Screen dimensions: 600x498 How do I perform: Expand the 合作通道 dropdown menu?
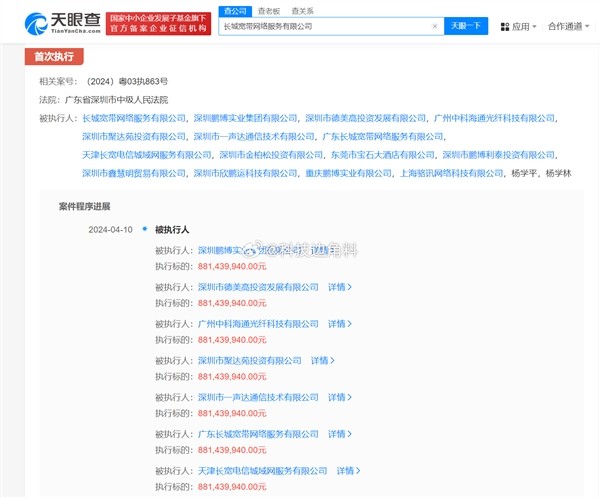[569, 26]
